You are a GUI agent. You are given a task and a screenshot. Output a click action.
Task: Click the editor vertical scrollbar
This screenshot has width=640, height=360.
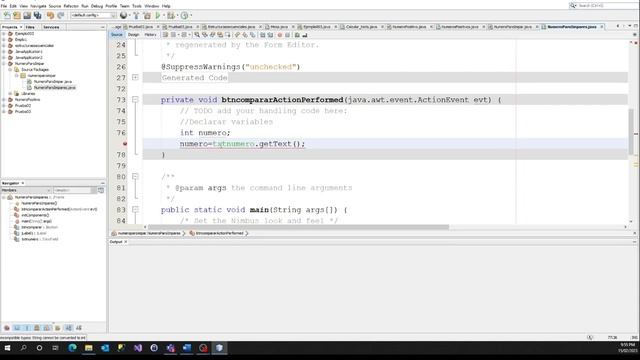[x=631, y=131]
